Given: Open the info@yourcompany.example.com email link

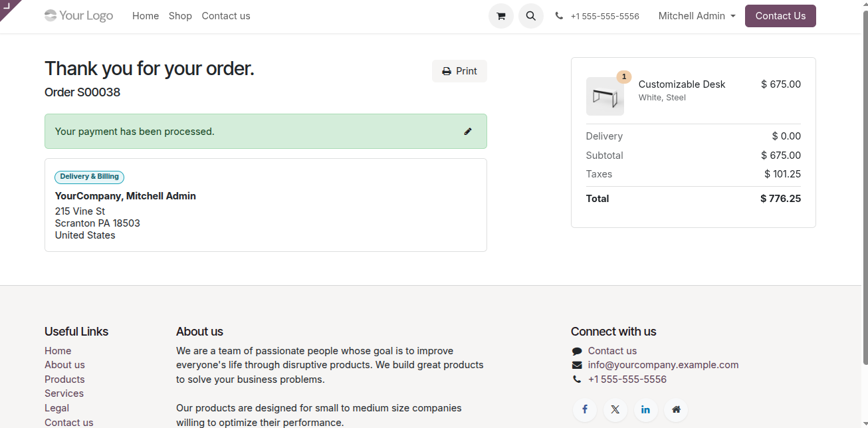Looking at the screenshot, I should click(663, 365).
